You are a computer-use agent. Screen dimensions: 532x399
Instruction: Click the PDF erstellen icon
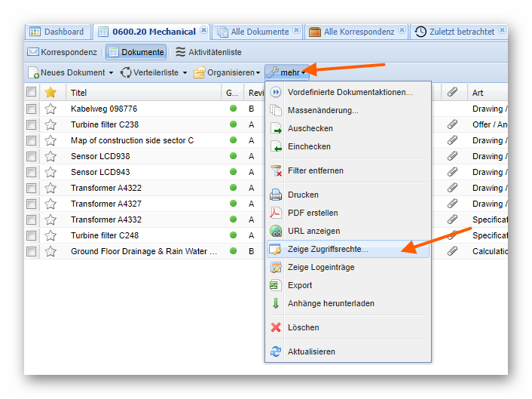click(x=276, y=213)
